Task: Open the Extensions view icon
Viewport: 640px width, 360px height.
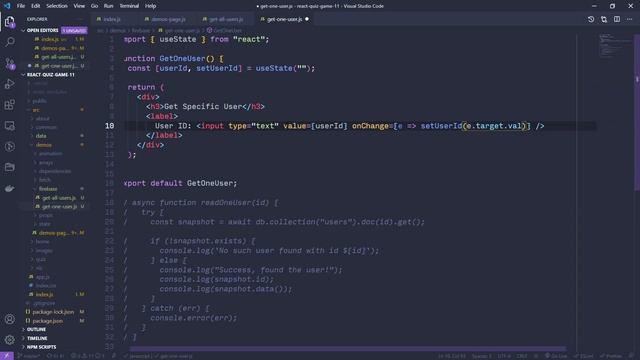Action: click(10, 105)
